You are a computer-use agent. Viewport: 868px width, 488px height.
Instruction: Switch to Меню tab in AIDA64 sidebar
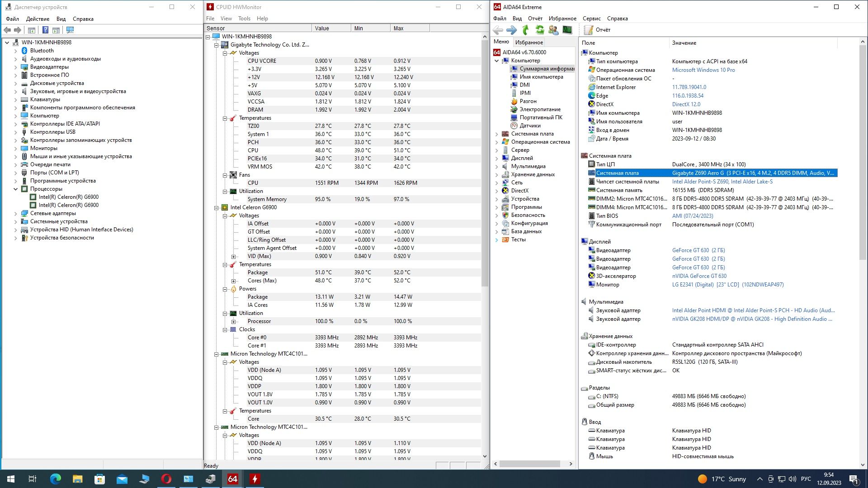pos(501,42)
